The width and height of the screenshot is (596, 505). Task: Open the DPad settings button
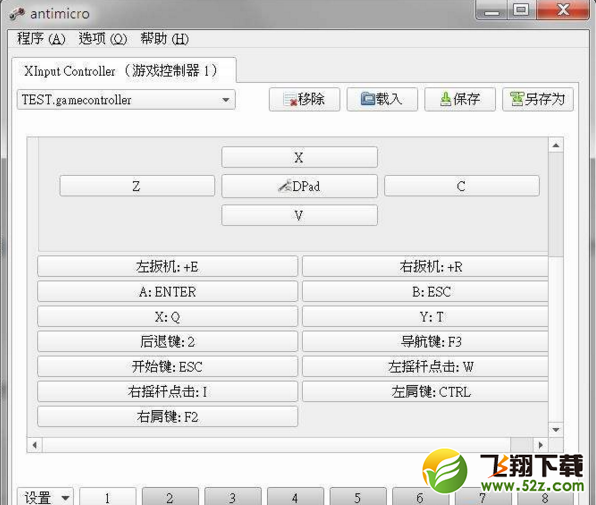click(299, 186)
